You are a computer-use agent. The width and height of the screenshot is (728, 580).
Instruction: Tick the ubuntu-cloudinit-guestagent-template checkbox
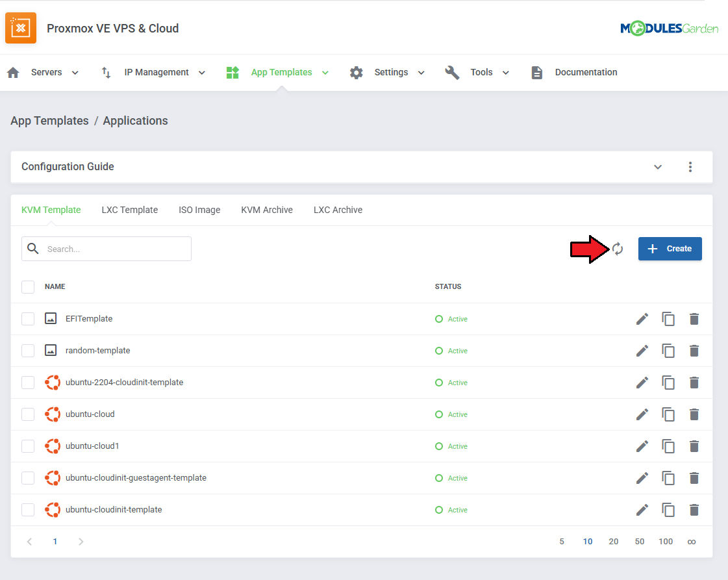28,478
